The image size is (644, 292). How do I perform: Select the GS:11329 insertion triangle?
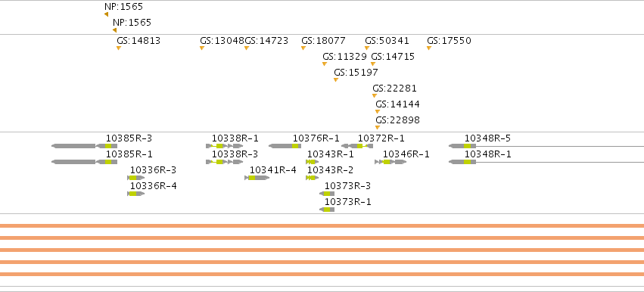[x=325, y=64]
